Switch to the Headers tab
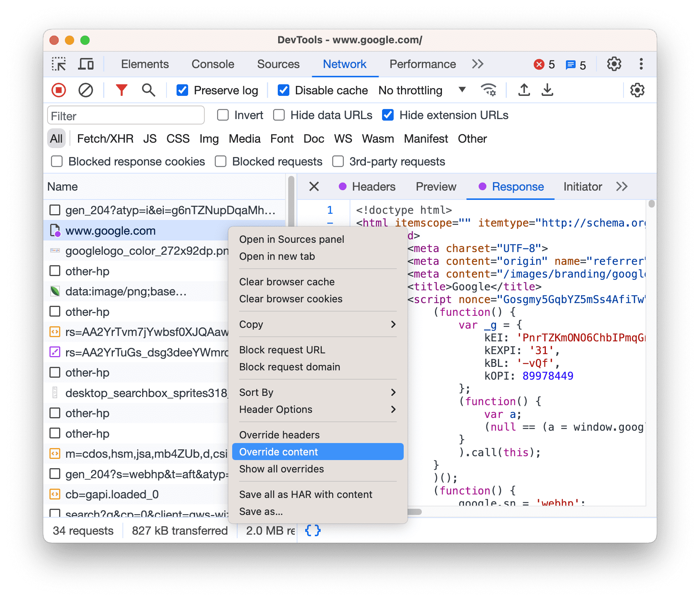The height and width of the screenshot is (600, 700). tap(374, 187)
